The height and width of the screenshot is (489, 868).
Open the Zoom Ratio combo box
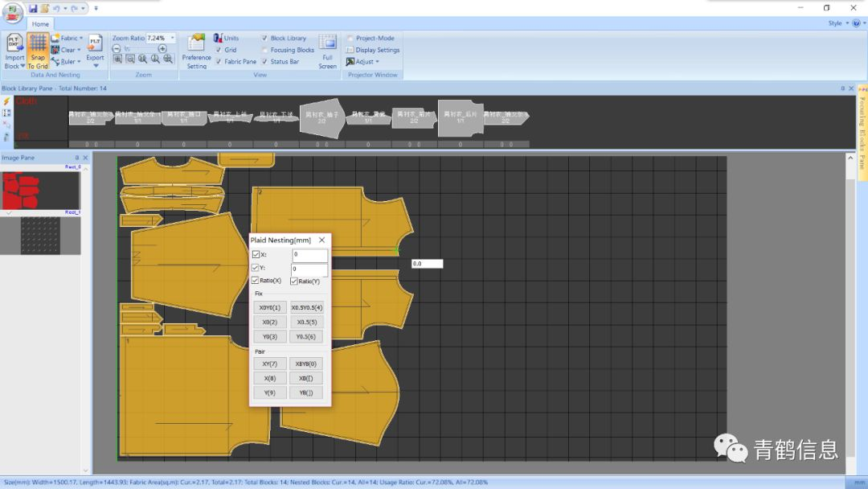(172, 38)
